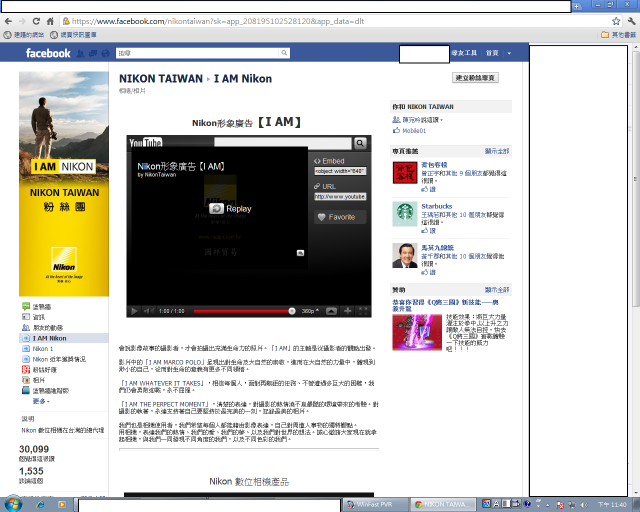The height and width of the screenshot is (512, 640).
Task: Click the red seal logo page thumbnail
Action: point(404,172)
